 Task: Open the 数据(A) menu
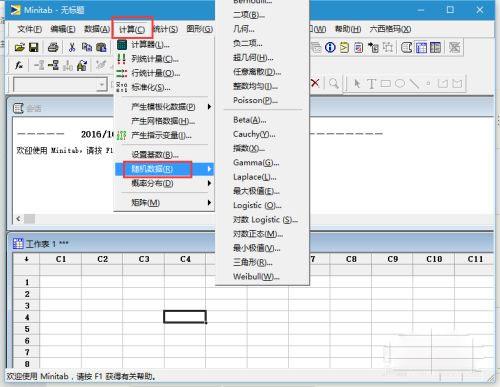(97, 29)
